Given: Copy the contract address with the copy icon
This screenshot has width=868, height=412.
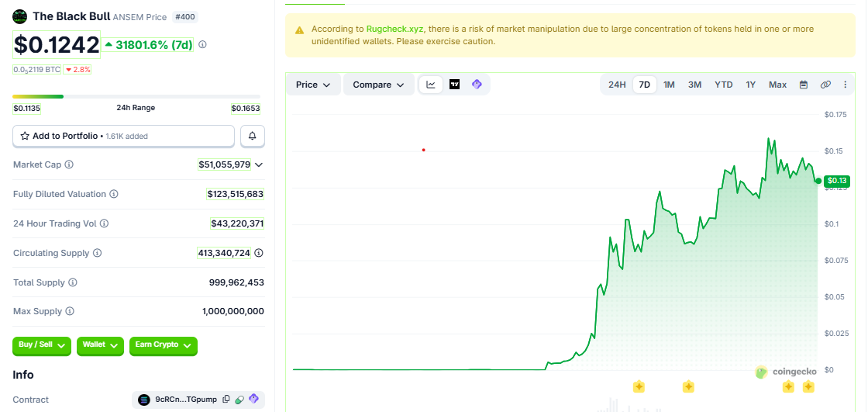Looking at the screenshot, I should (226, 399).
